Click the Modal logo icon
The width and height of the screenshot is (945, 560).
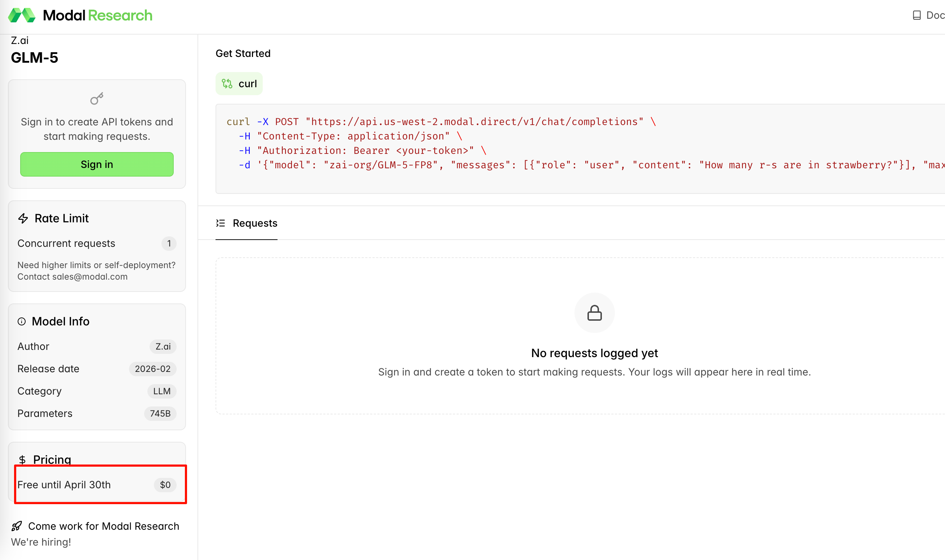(x=22, y=15)
